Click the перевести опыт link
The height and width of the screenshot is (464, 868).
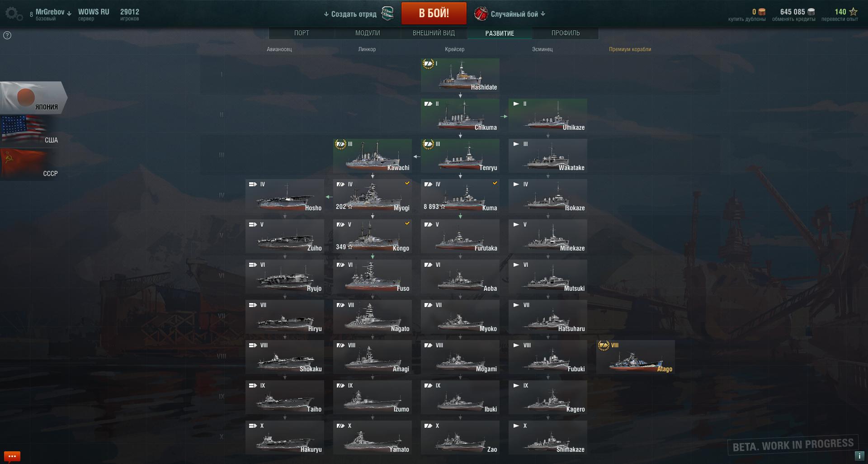point(840,19)
